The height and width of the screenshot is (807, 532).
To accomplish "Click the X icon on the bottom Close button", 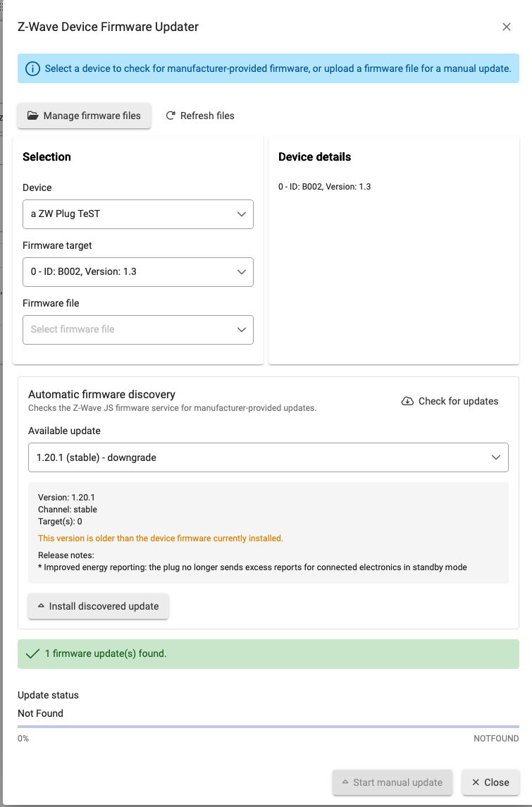I will pos(476,782).
